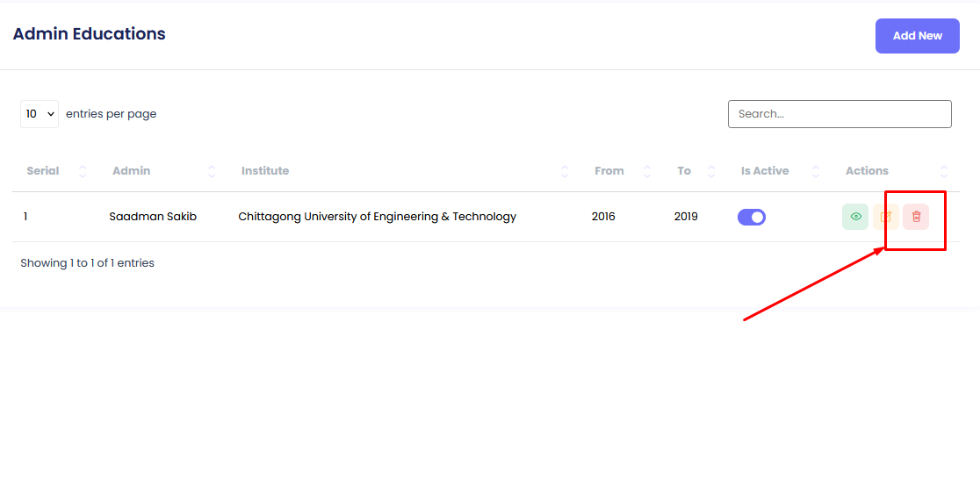
Task: Click the Chittagong University institute cell
Action: point(378,217)
